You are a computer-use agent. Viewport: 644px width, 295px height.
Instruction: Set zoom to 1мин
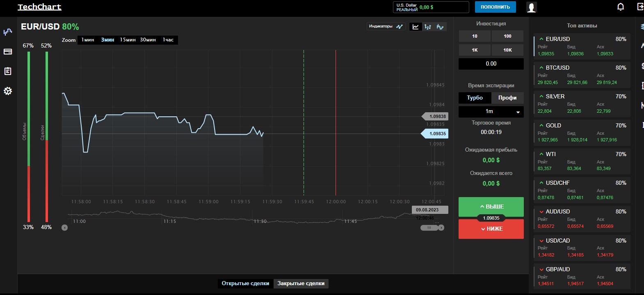[x=87, y=40]
